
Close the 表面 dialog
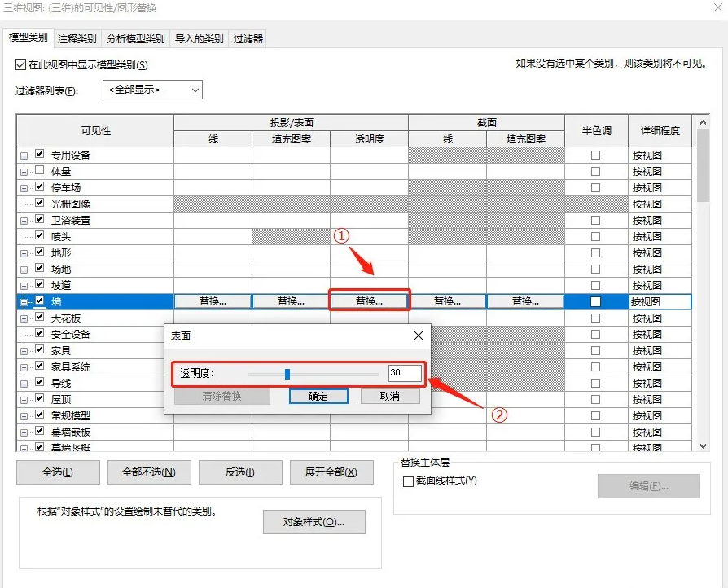[419, 336]
